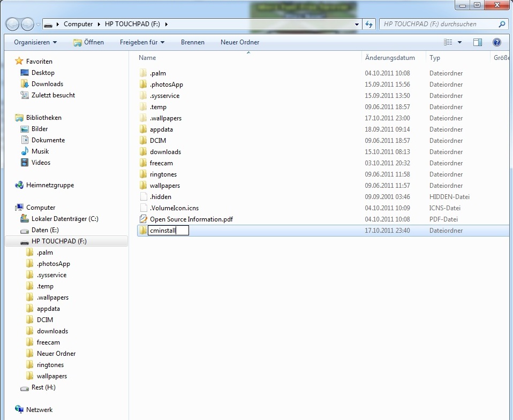
Task: Click the cminstall rename text field
Action: 168,231
